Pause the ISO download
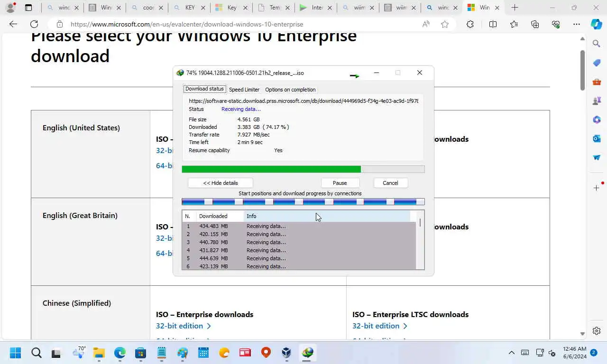This screenshot has height=364, width=607. click(340, 183)
